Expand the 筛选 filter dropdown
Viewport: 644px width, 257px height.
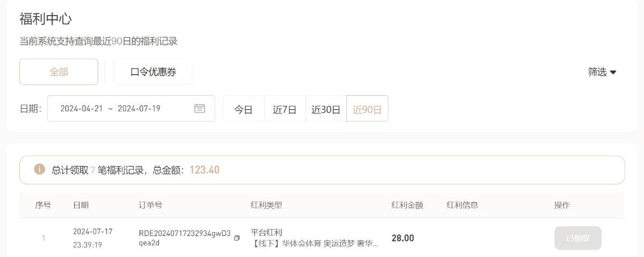pyautogui.click(x=602, y=72)
